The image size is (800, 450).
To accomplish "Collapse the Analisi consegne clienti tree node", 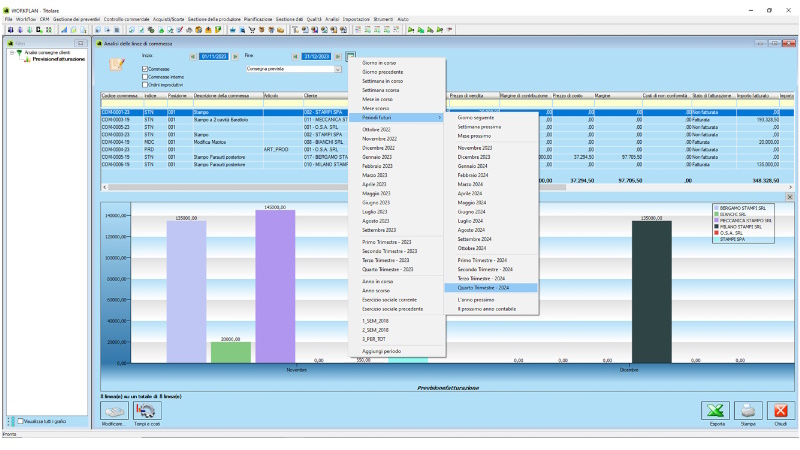I will coord(12,53).
